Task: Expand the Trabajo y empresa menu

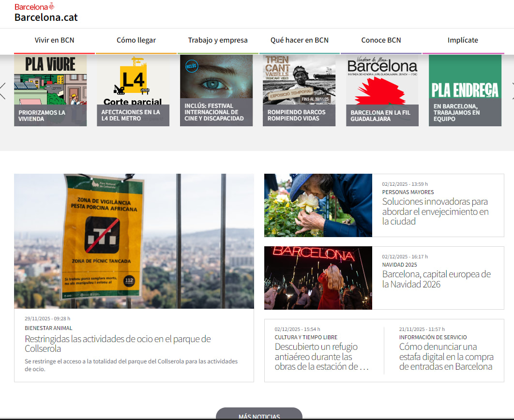Action: 218,40
